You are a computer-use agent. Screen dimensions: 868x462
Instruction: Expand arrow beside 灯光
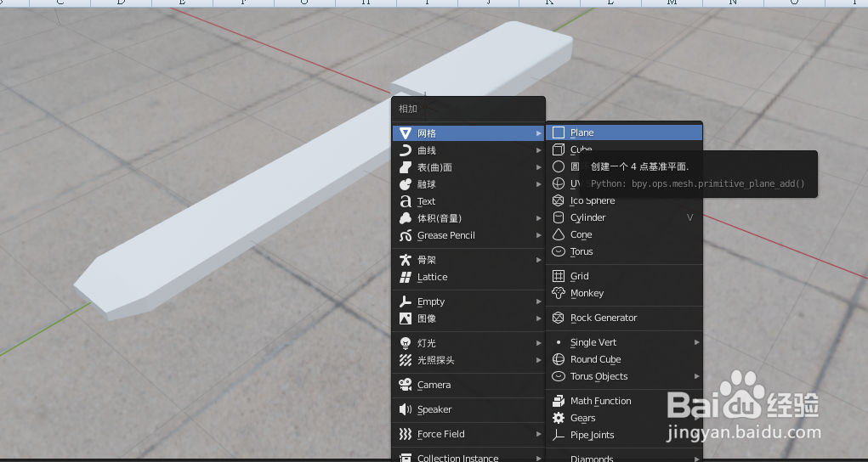(539, 343)
